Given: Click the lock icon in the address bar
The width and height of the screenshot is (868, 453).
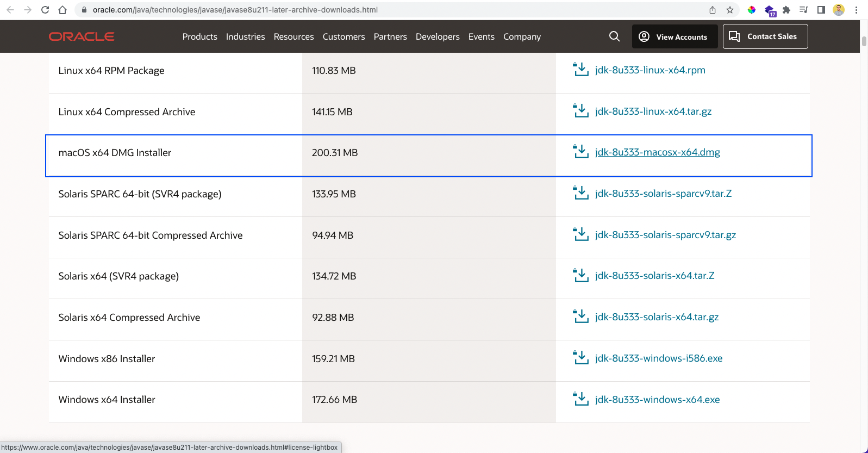Looking at the screenshot, I should pyautogui.click(x=84, y=10).
